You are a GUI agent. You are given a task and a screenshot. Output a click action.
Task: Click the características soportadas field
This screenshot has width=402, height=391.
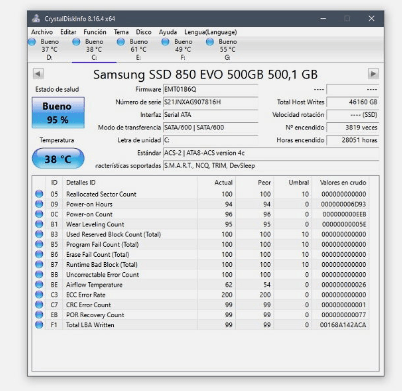(x=271, y=165)
